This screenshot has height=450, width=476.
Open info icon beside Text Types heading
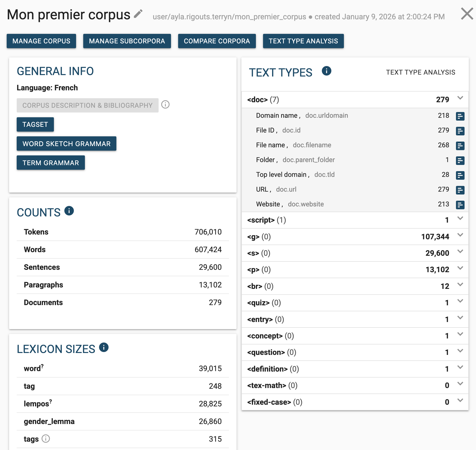coord(326,71)
